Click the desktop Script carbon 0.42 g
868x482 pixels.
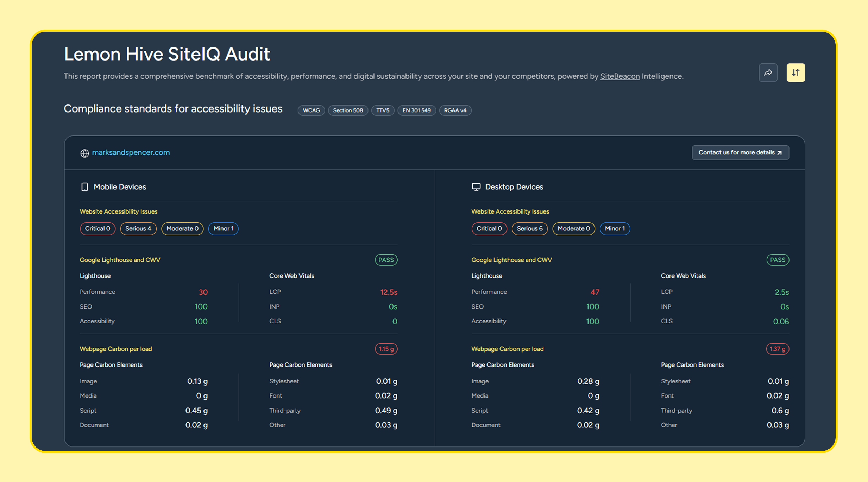point(588,410)
